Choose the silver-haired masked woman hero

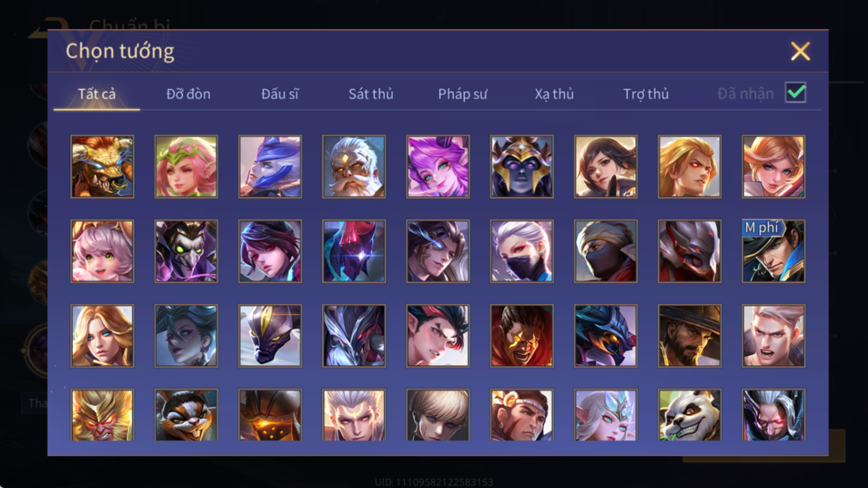coord(522,251)
